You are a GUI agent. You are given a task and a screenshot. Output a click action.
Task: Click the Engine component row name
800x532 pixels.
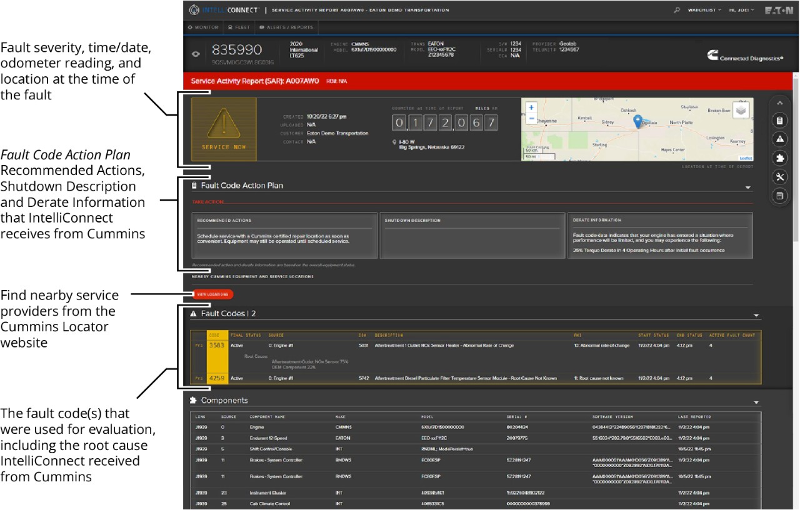point(257,427)
